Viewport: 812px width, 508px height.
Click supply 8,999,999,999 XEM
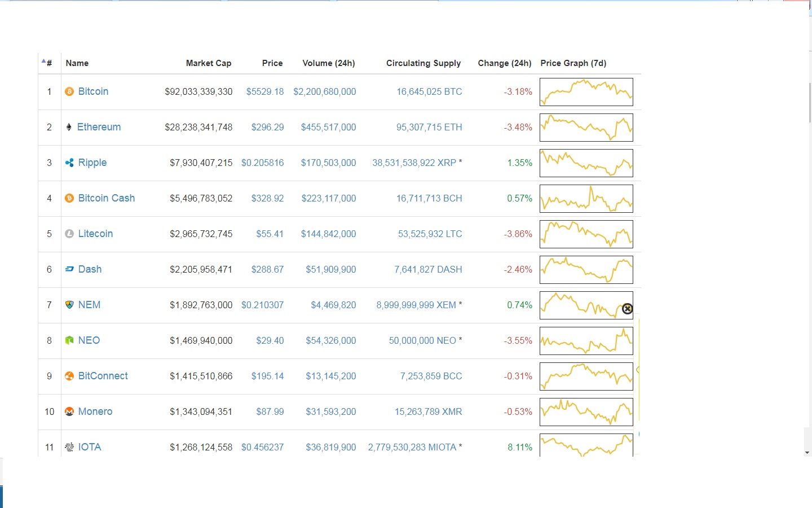pos(416,305)
